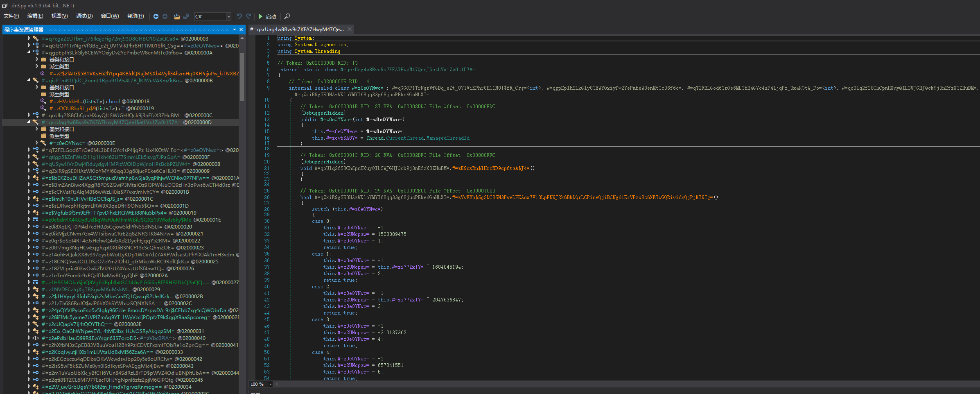Open the 100 % zoom level dropdown

(x=270, y=384)
